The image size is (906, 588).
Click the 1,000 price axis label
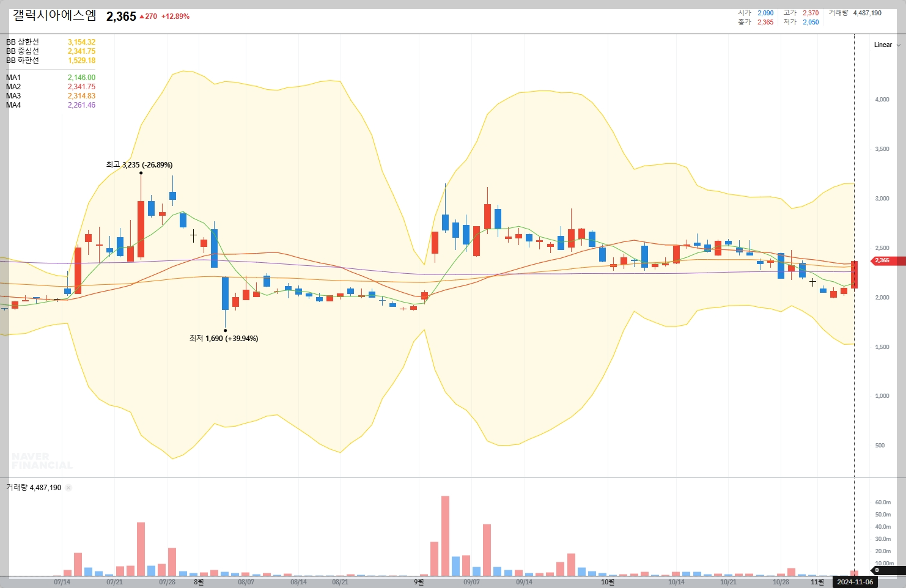point(882,395)
